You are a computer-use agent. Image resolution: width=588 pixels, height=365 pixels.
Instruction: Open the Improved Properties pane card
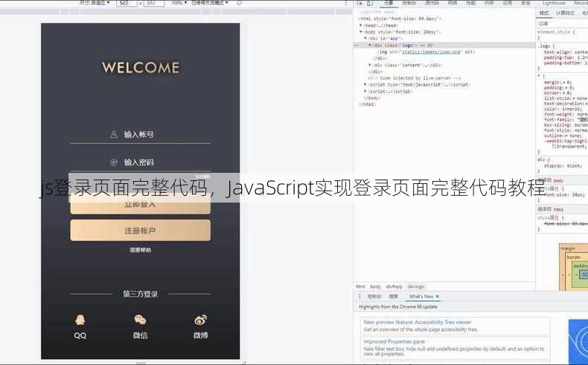[456, 347]
